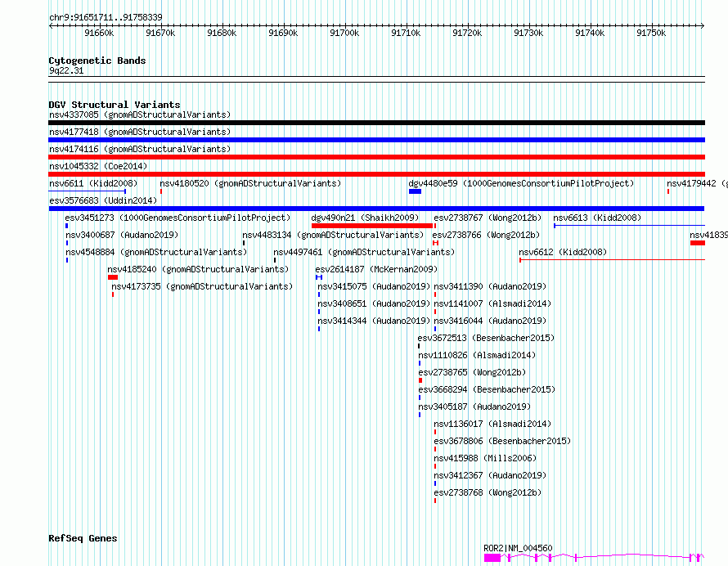Open nsv4180520 gnomAD variant label
Screen dimensions: 728x566
pos(250,183)
